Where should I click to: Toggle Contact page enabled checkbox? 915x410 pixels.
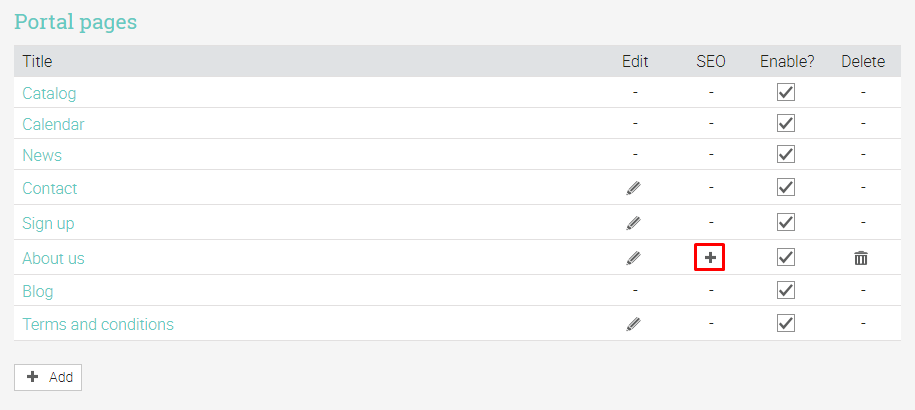[x=786, y=187]
